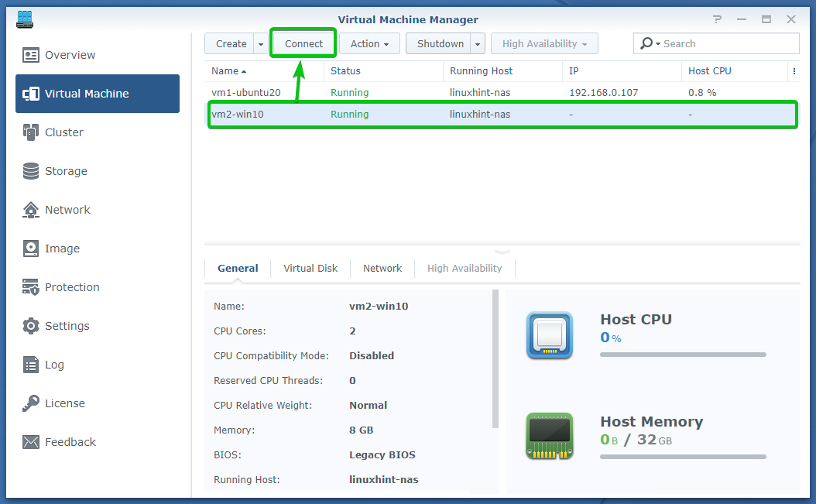Click the Connect button
816x504 pixels.
(303, 44)
